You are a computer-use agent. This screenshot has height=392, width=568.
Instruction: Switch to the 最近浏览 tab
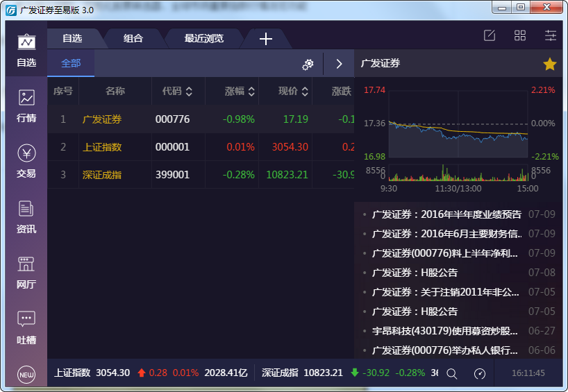[204, 38]
